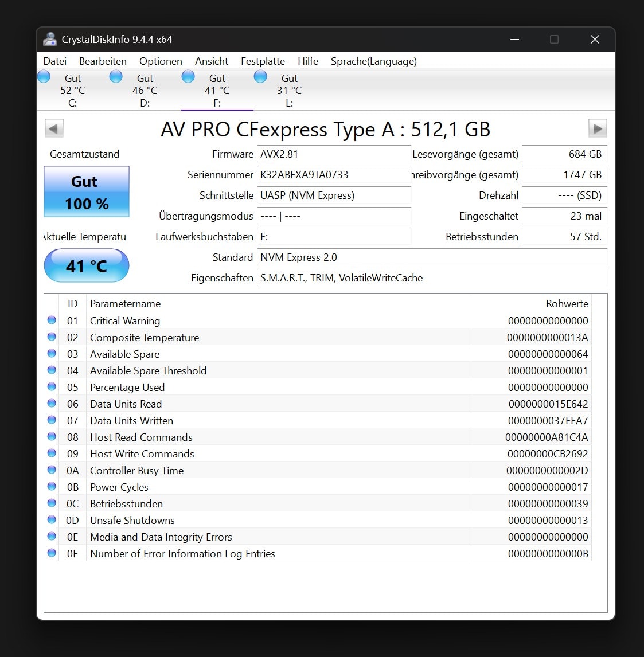The width and height of the screenshot is (644, 657).
Task: Click the Gesamtzustand label
Action: [85, 154]
